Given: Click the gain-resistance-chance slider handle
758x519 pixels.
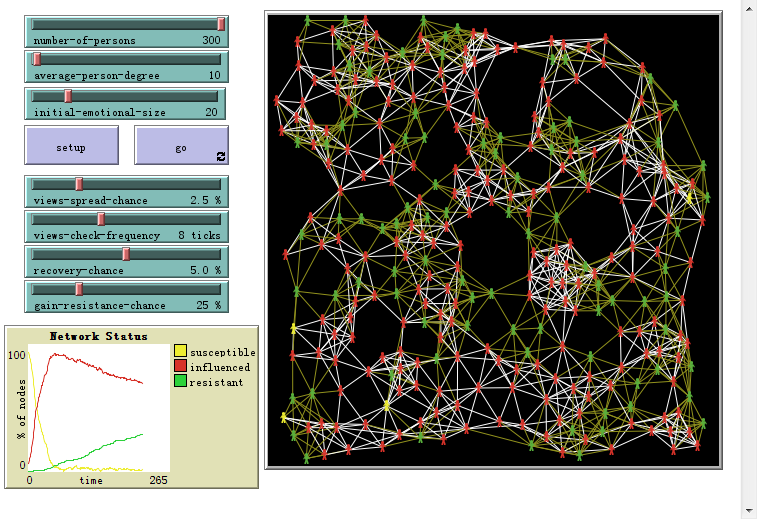Looking at the screenshot, I should click(x=79, y=289).
